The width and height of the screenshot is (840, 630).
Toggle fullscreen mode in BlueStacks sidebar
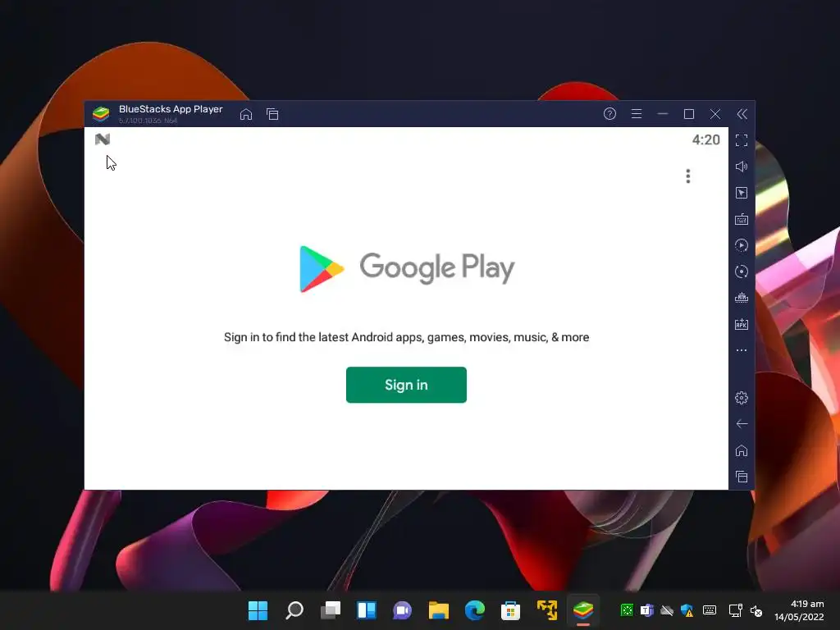coord(742,140)
